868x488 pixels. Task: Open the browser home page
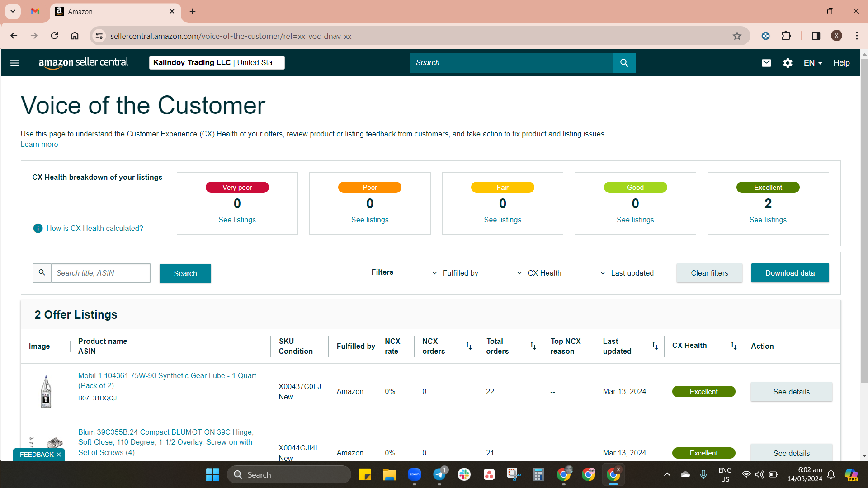[75, 36]
